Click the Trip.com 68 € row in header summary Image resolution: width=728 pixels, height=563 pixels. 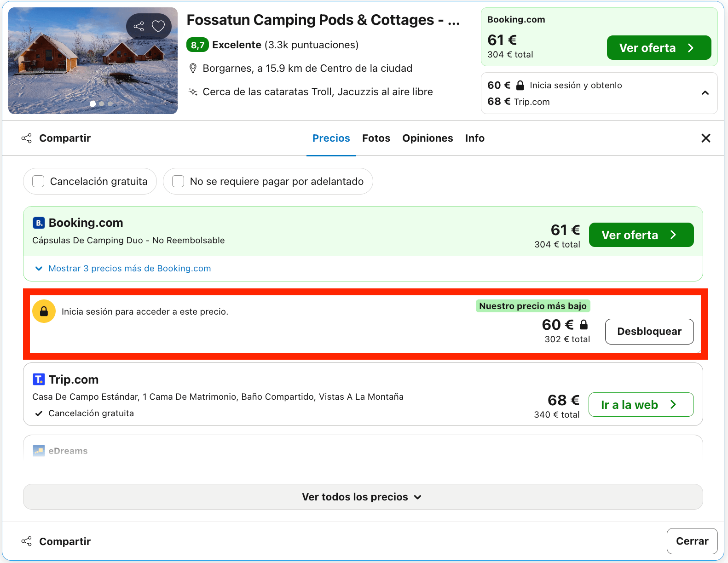tap(519, 102)
